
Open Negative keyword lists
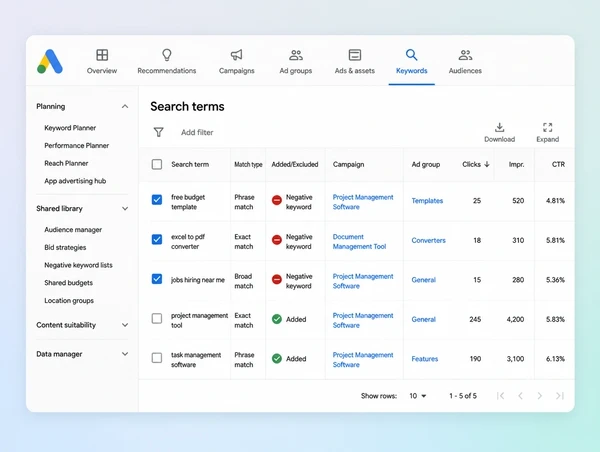(x=78, y=265)
